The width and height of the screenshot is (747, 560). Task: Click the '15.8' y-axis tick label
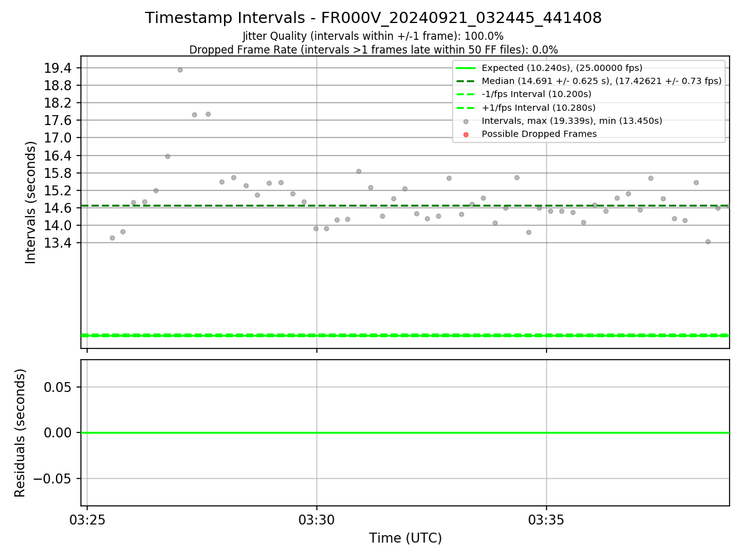tap(57, 173)
